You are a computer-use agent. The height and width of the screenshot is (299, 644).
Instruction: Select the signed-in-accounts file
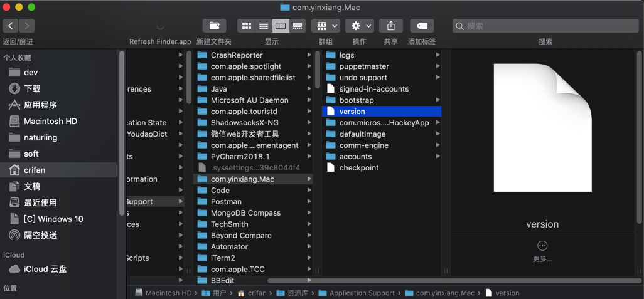tap(382, 89)
